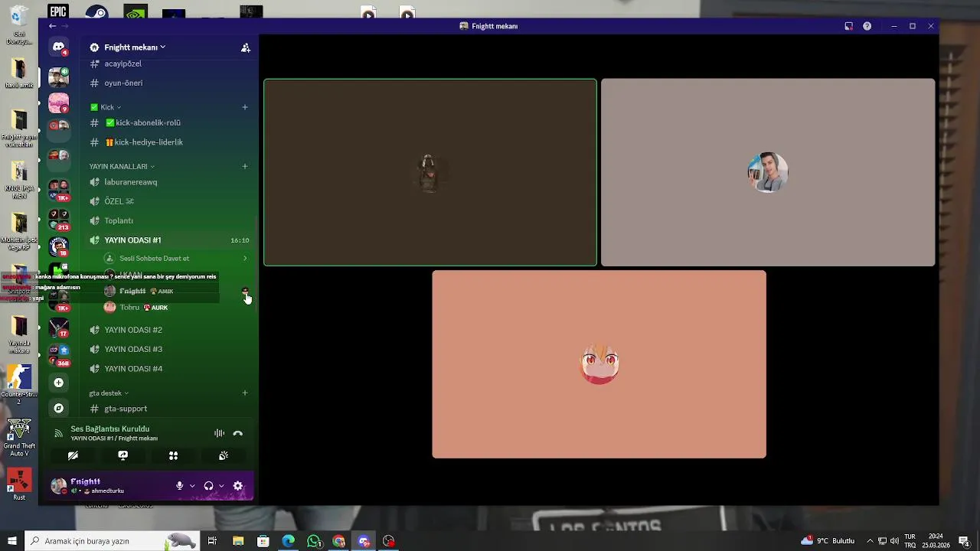
Task: Click the invite people icon beside server name
Action: tap(245, 47)
